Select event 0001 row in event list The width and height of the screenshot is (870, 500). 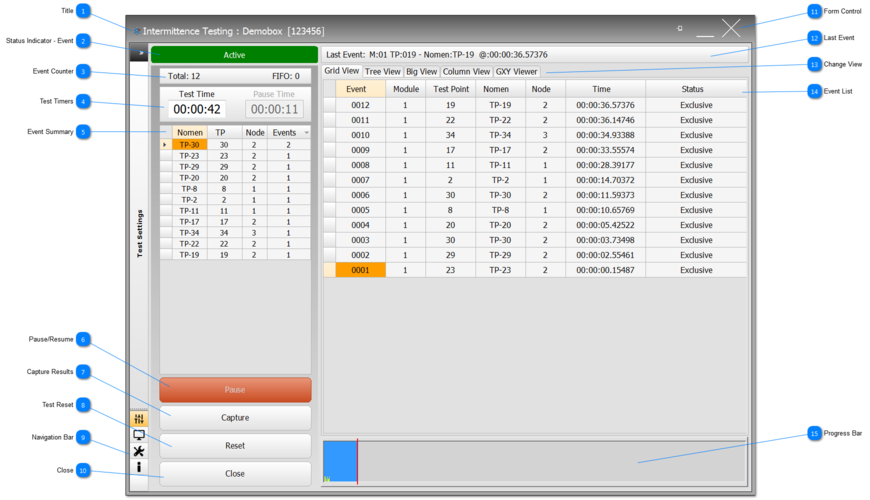(360, 270)
